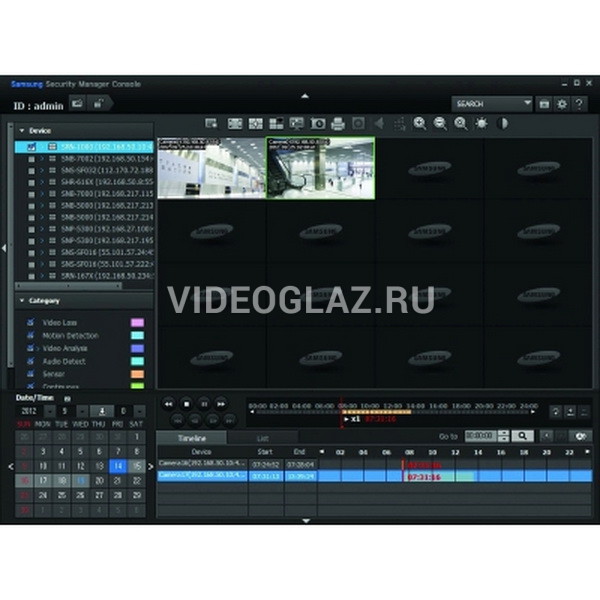
Task: Click stop playback button
Action: tap(187, 404)
